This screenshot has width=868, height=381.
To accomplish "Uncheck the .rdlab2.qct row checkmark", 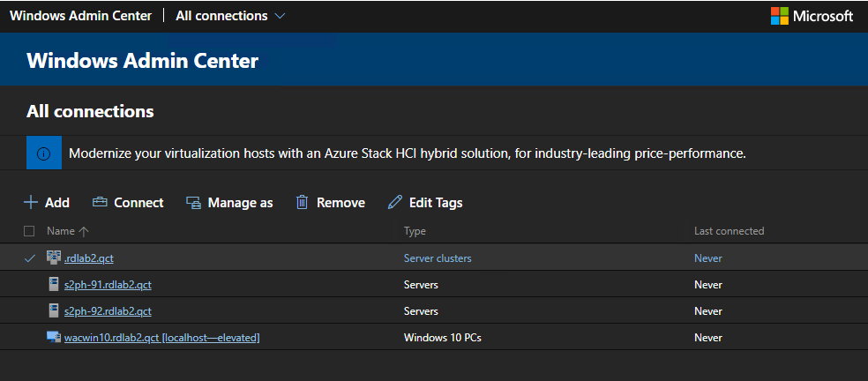I will coord(30,258).
